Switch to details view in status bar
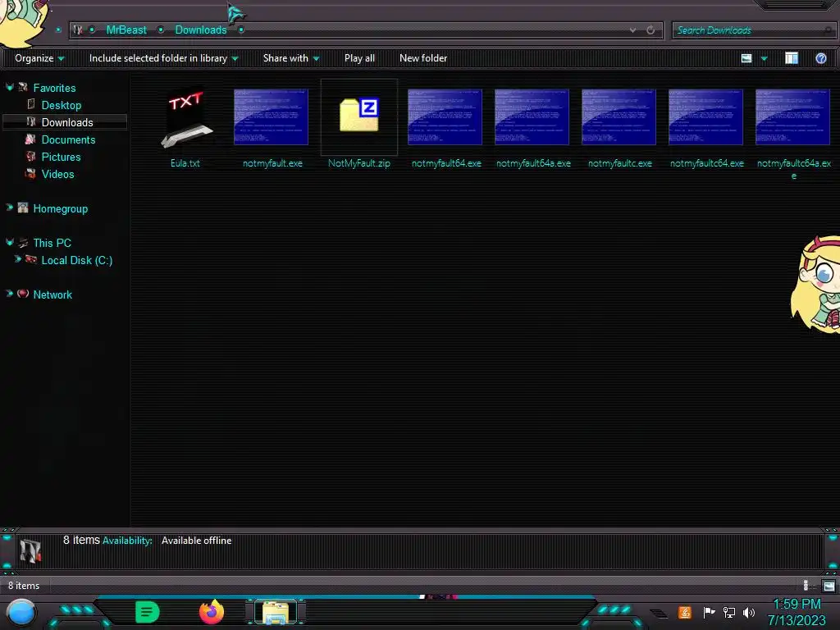The height and width of the screenshot is (630, 840). 806,585
